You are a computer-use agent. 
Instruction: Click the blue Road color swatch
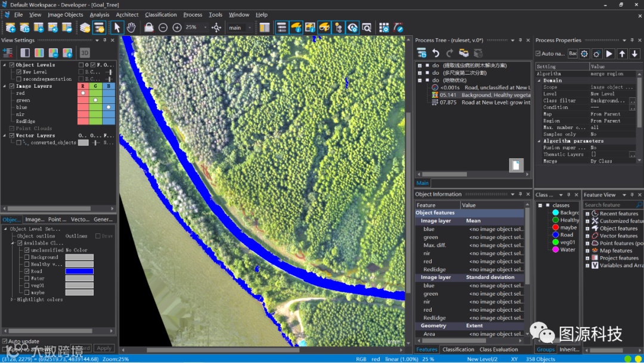[x=79, y=271]
